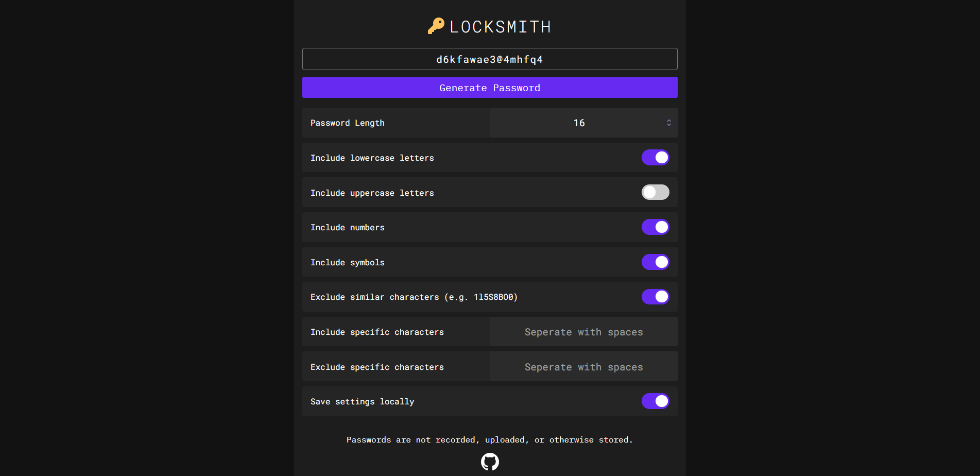Increase password length with the up arrow
Screen dimensions: 980x476
pos(668,121)
